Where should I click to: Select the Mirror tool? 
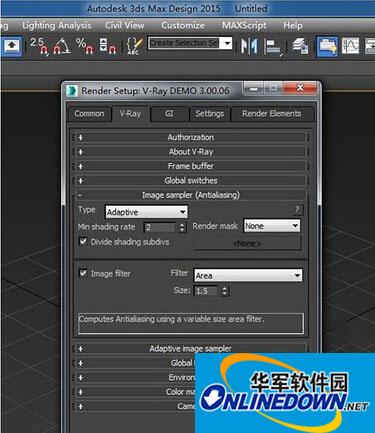click(x=249, y=46)
